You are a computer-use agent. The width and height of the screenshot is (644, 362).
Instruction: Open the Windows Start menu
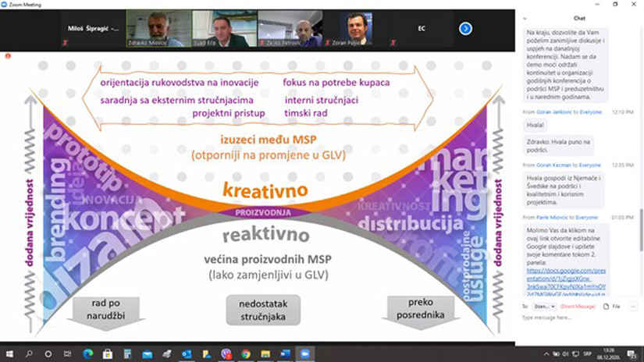(x=9, y=353)
